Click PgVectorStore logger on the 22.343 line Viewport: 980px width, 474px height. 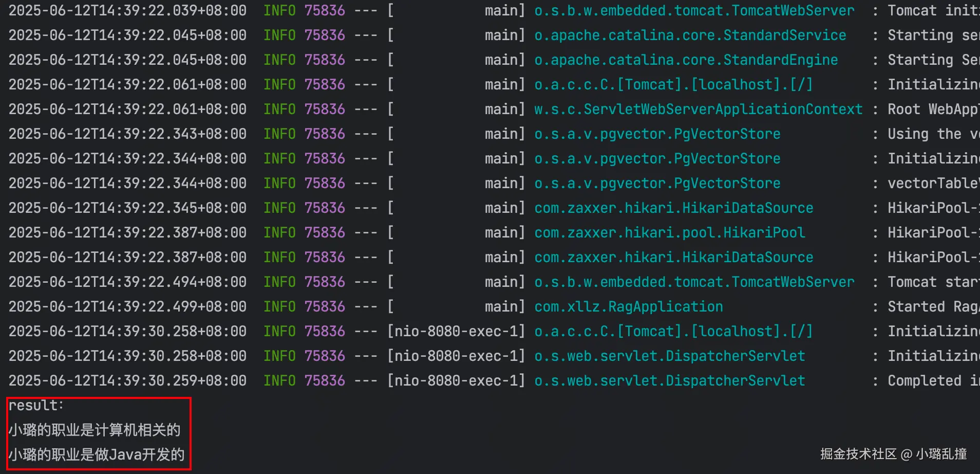tap(657, 134)
